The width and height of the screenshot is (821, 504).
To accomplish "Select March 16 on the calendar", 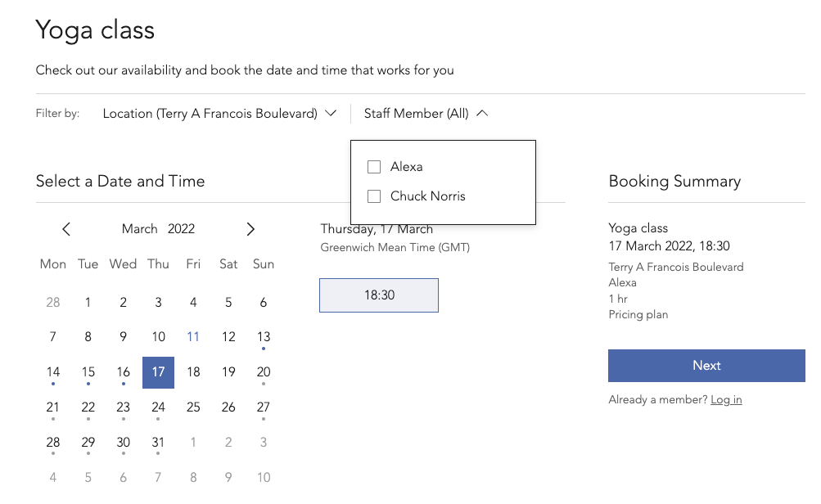I will tap(123, 372).
